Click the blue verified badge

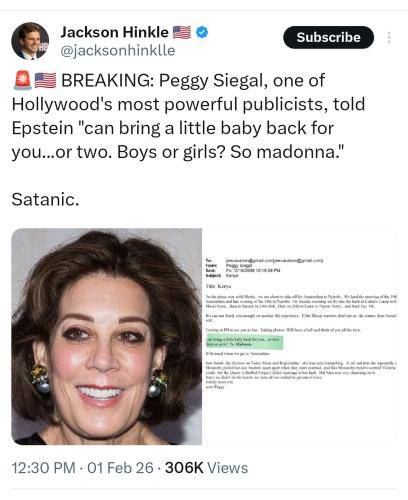[x=202, y=32]
